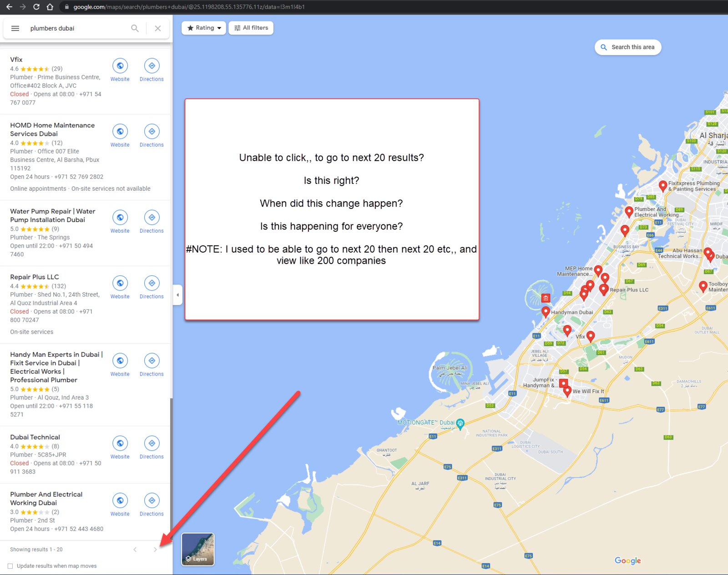This screenshot has height=575, width=728.
Task: Get directions to Dubai Technical
Action: 152,443
